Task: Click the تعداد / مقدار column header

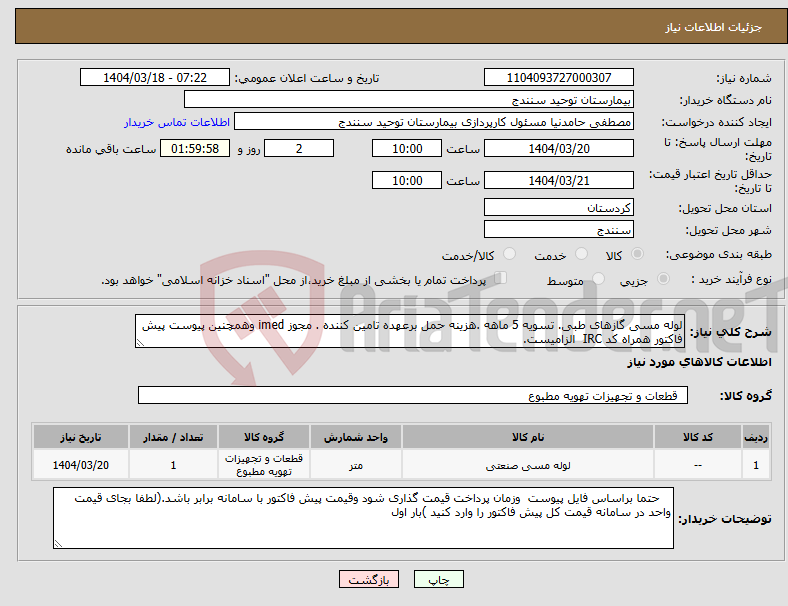Action: 173,437
